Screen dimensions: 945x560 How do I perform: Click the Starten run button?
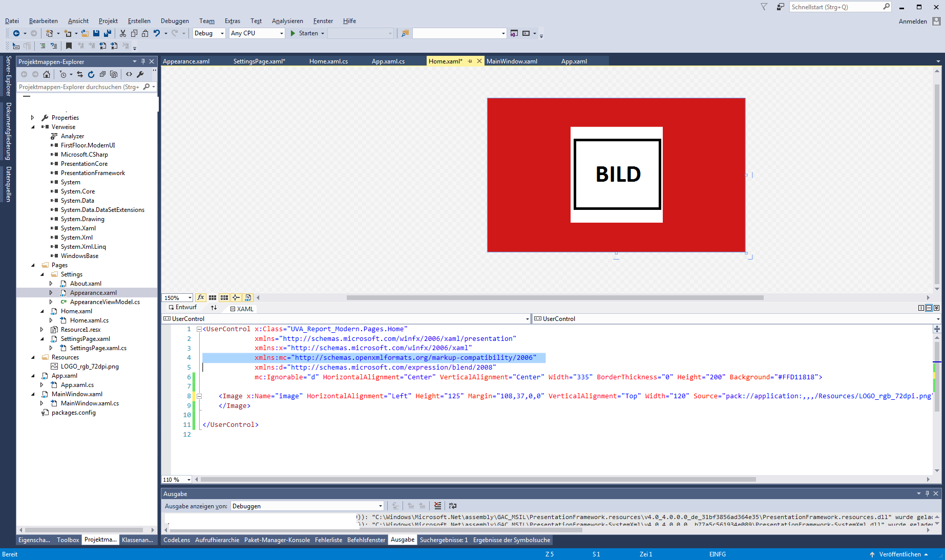coord(304,33)
